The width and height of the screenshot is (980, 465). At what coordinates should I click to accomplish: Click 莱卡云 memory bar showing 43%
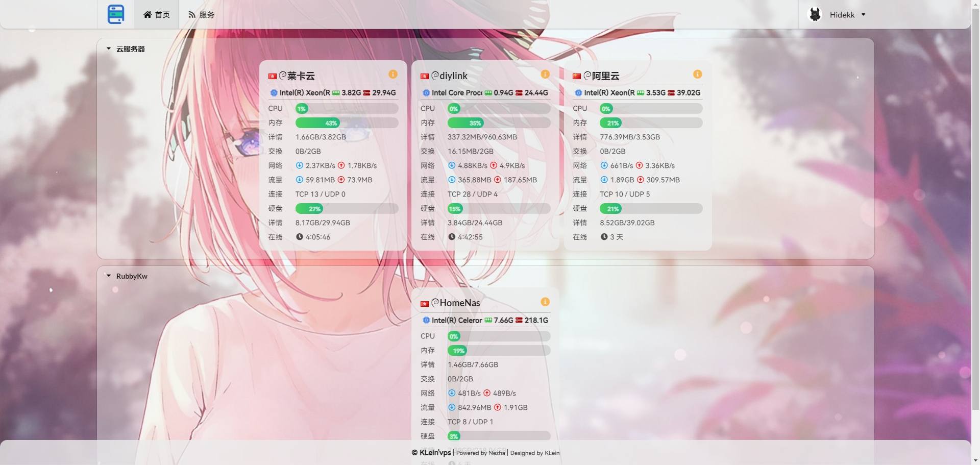(x=347, y=123)
